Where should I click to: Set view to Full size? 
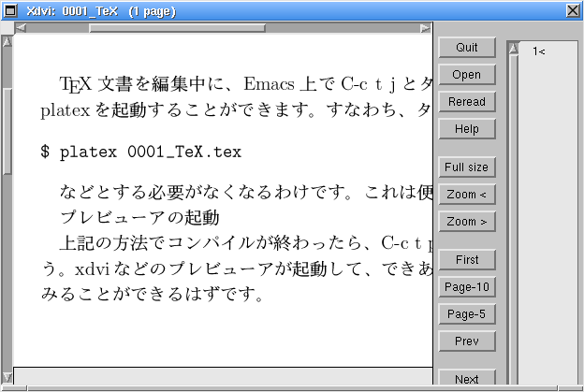coord(467,167)
